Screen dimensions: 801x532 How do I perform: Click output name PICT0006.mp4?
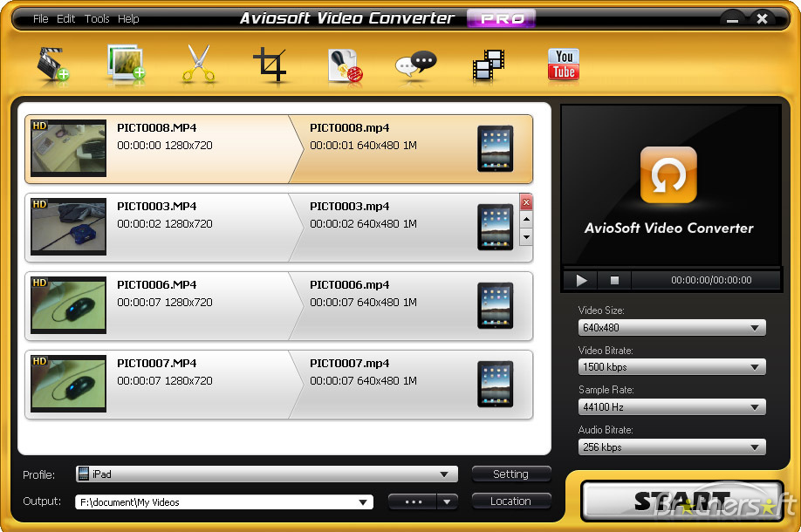[x=349, y=285]
